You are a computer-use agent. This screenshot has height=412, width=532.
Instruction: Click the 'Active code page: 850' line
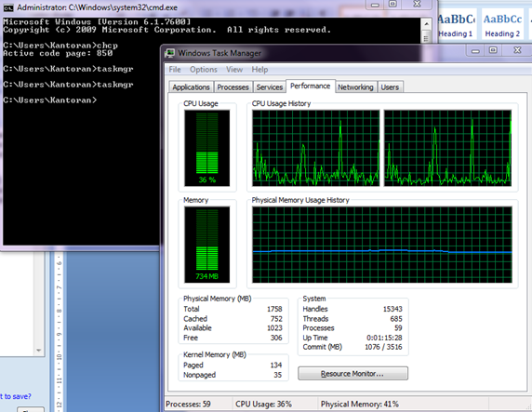58,53
